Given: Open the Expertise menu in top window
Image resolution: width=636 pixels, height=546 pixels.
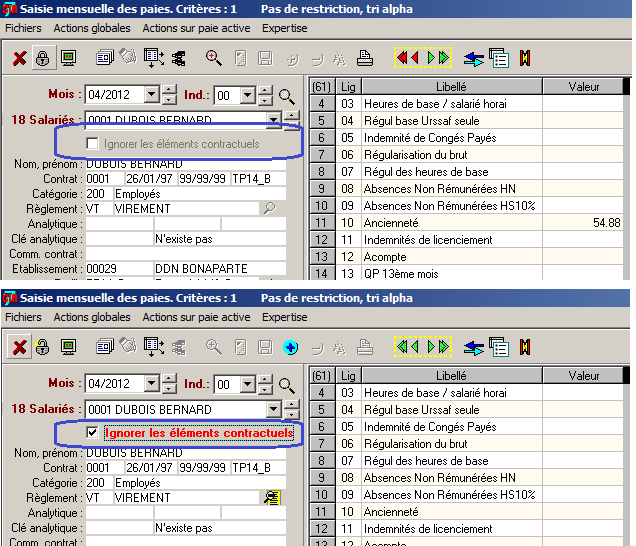Looking at the screenshot, I should point(285,28).
